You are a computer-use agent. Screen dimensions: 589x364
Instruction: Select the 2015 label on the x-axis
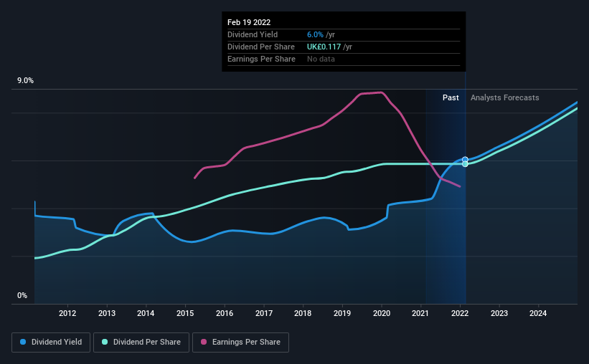click(185, 313)
